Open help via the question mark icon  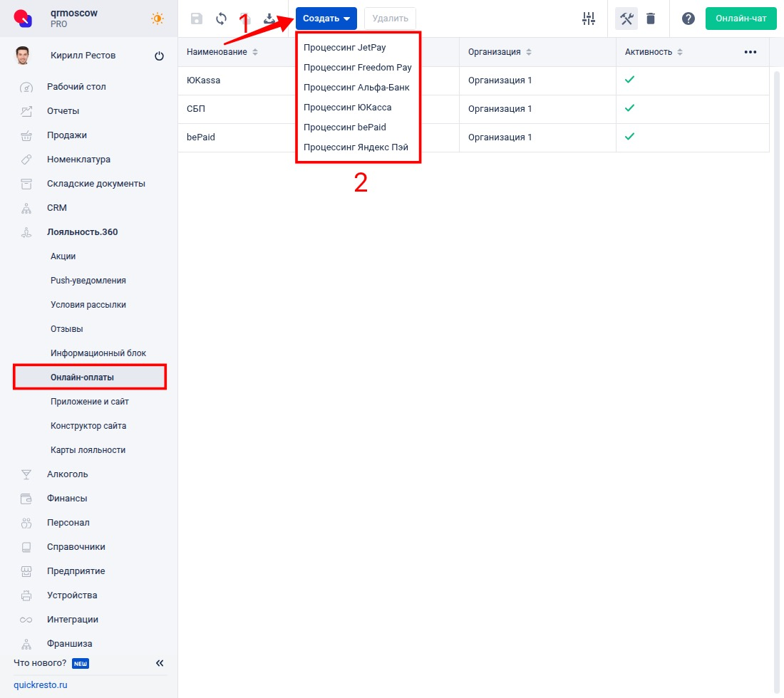click(x=688, y=19)
